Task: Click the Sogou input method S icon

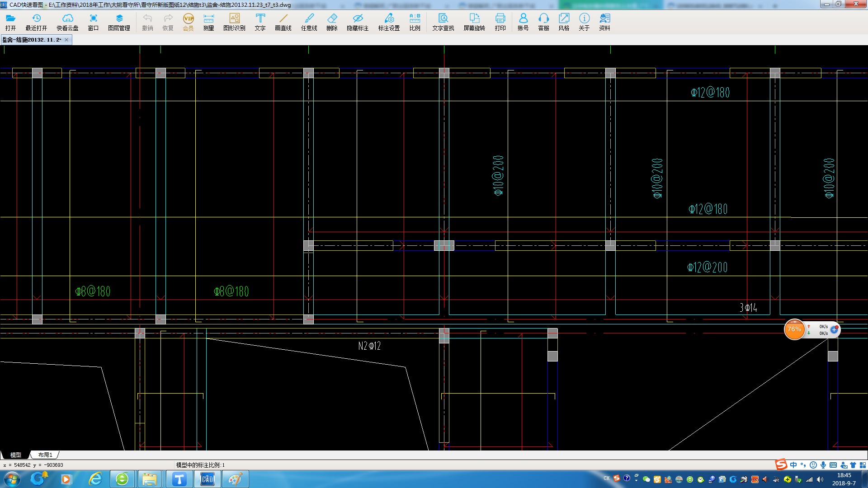Action: 781,465
